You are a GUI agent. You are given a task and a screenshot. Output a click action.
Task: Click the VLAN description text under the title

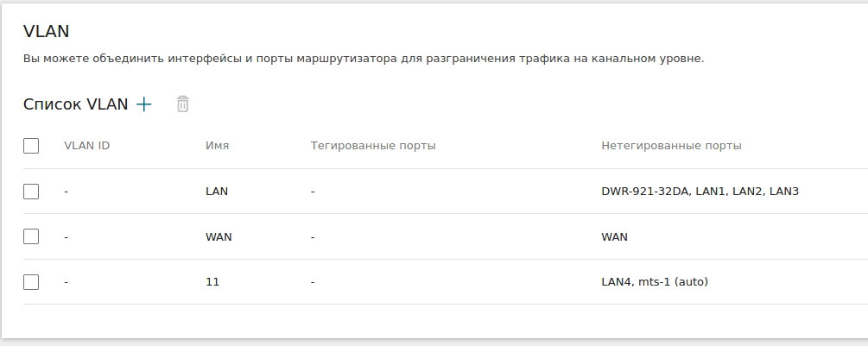point(363,60)
